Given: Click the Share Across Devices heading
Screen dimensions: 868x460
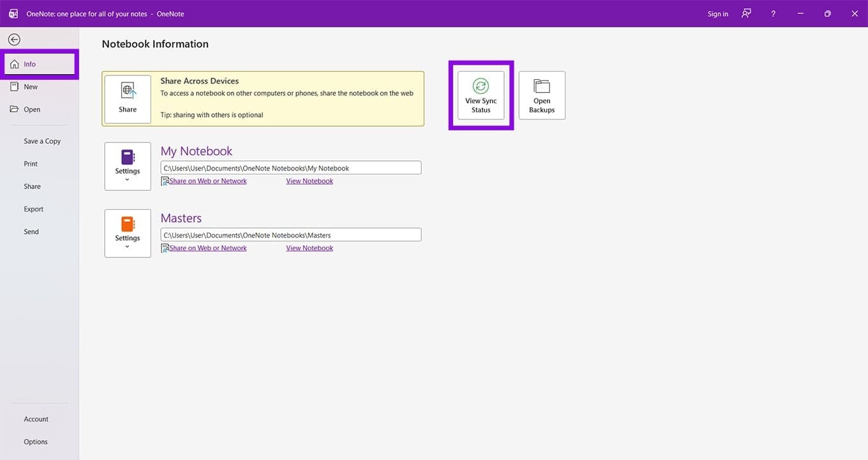Looking at the screenshot, I should pos(200,81).
